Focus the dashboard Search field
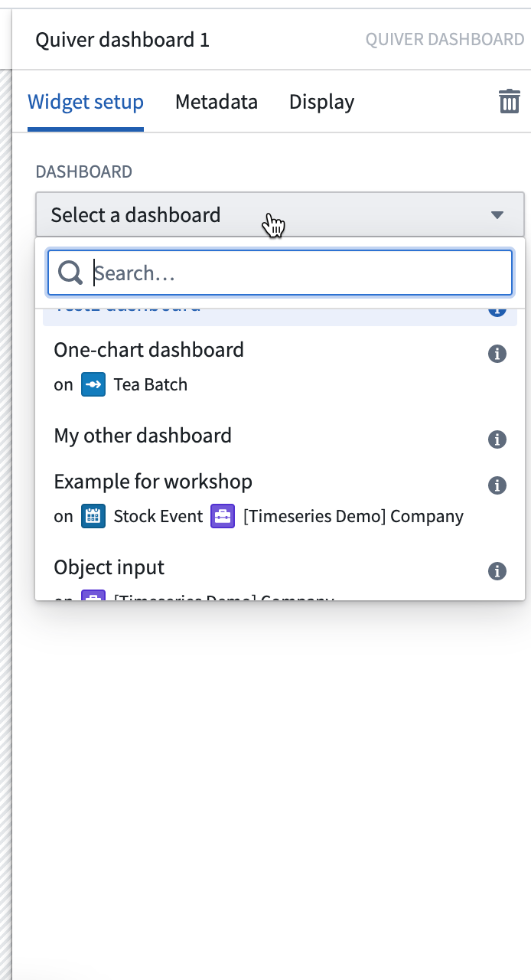This screenshot has width=531, height=980. (280, 273)
